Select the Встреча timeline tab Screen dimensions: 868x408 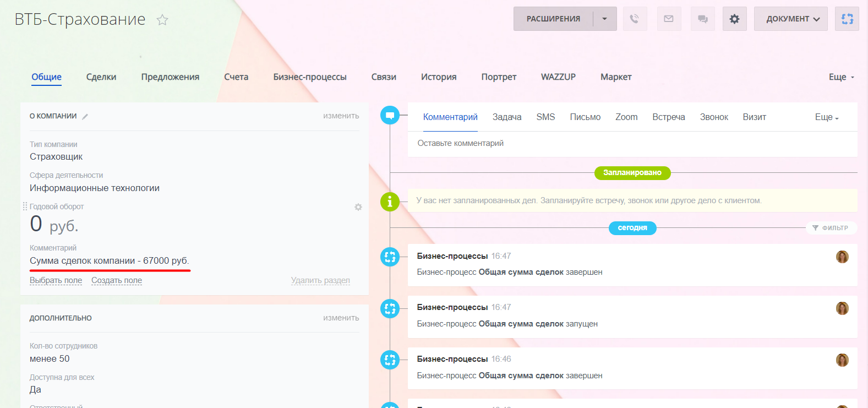point(669,117)
